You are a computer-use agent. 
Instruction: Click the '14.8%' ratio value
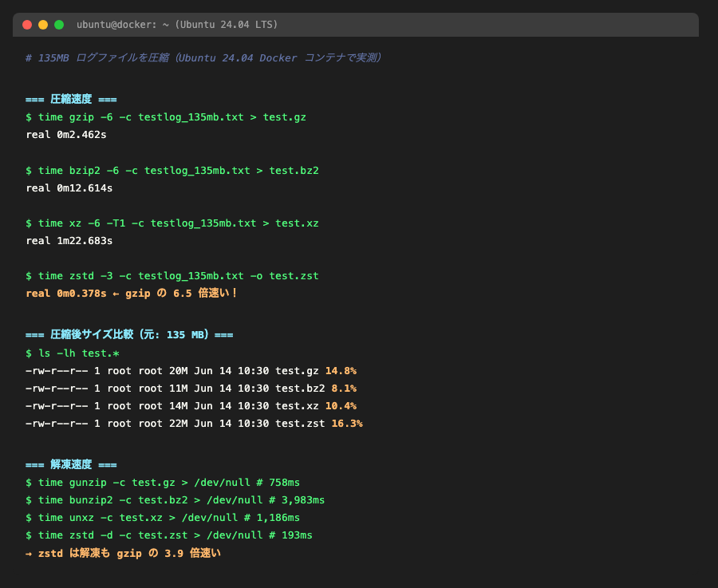coord(341,370)
